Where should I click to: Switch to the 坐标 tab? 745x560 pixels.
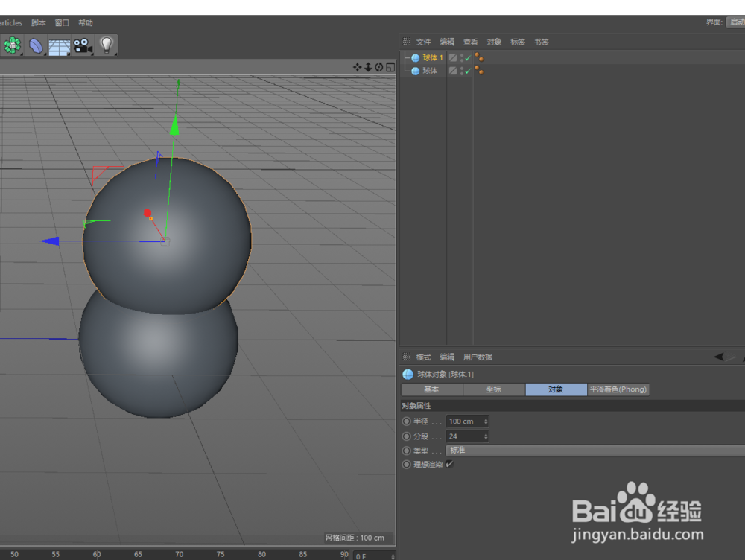pos(494,389)
